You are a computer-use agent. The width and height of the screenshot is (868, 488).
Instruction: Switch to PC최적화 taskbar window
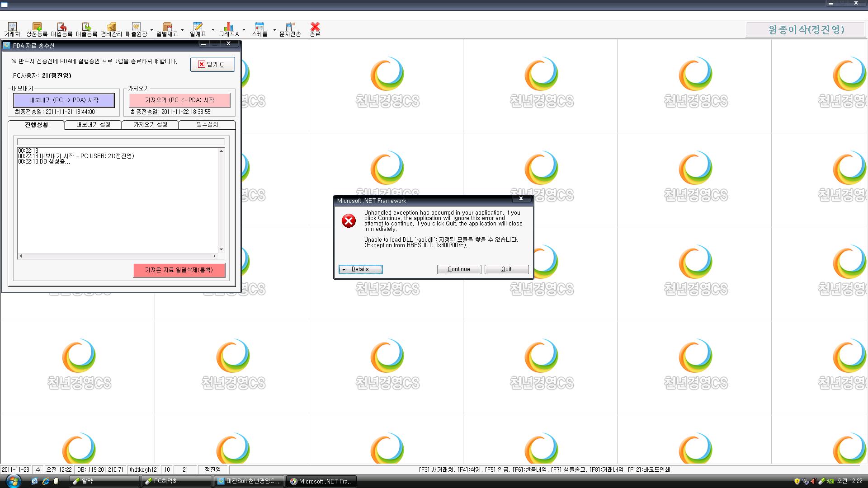(x=176, y=481)
